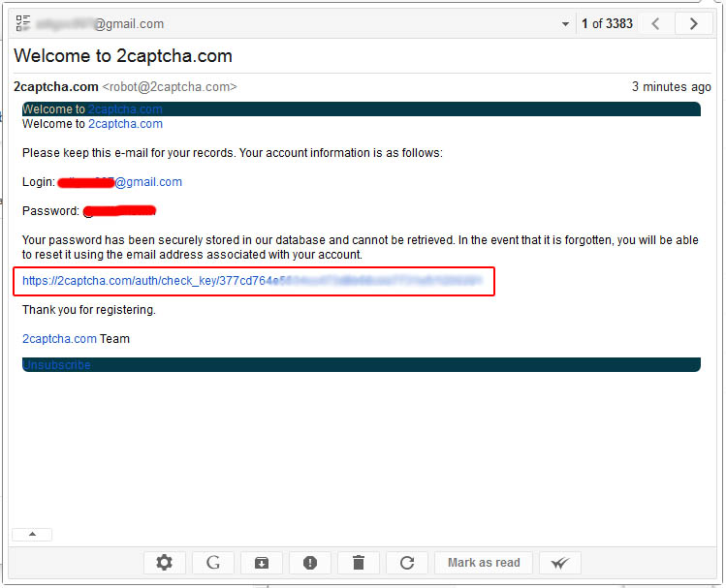Click the account @gmail.com address in the top bar
This screenshot has width=726, height=588.
[101, 24]
